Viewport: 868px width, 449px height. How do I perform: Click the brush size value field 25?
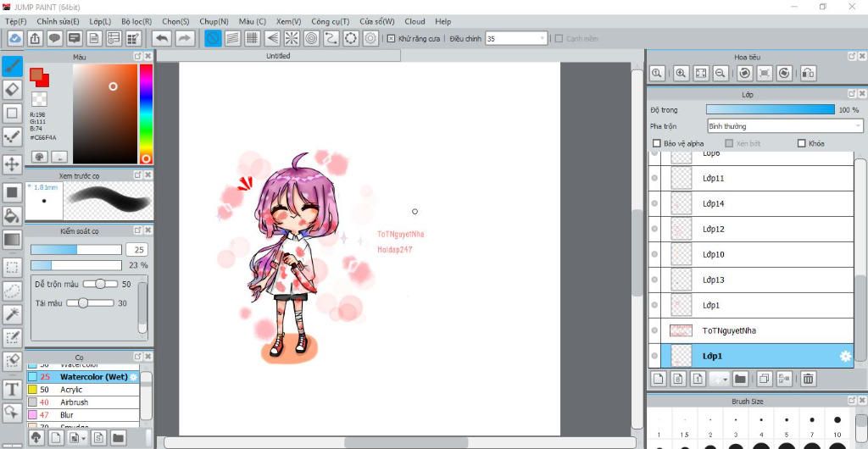[x=138, y=250]
